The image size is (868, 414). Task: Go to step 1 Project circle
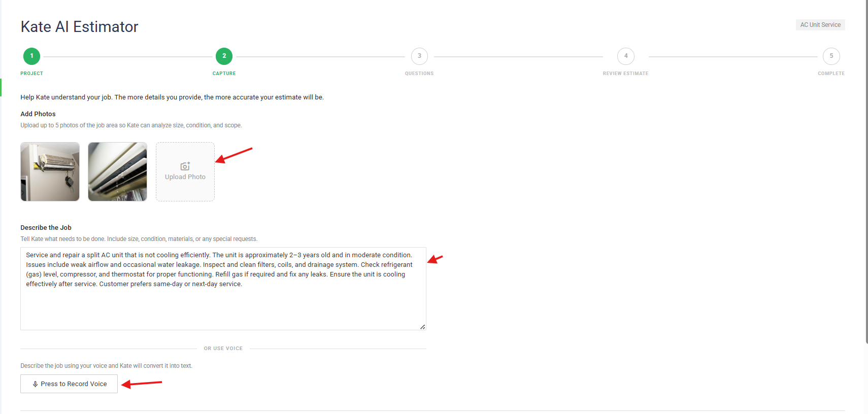click(x=31, y=56)
